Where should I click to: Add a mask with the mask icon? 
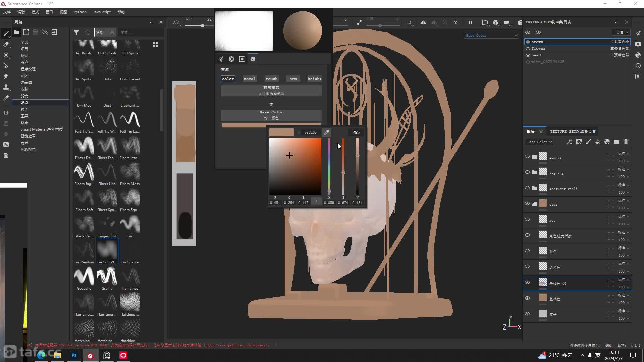pyautogui.click(x=579, y=142)
